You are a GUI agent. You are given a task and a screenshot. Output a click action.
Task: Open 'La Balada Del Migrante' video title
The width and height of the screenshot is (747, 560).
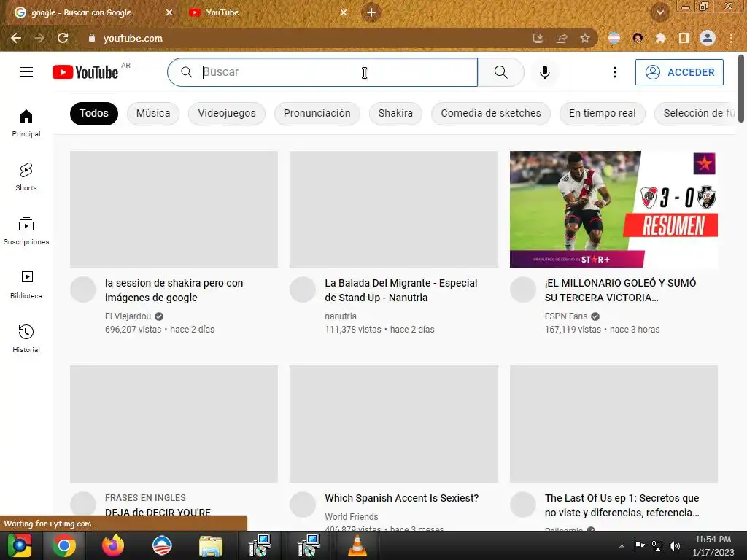click(400, 290)
